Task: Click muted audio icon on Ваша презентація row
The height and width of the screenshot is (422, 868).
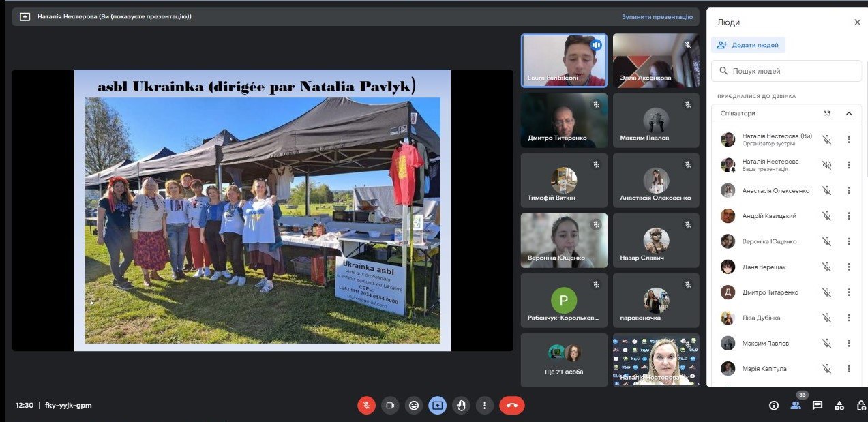Action: coord(826,165)
